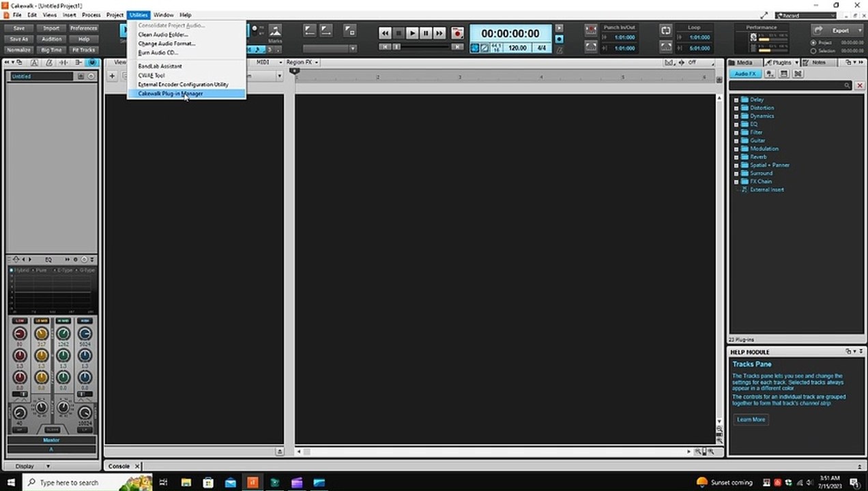
Task: Clear plugin search with red X button
Action: (860, 86)
